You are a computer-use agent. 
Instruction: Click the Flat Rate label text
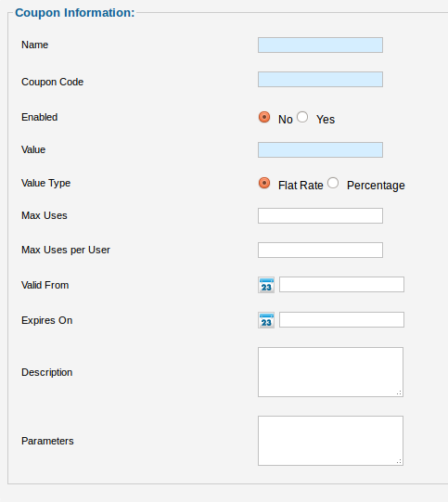pyautogui.click(x=301, y=186)
